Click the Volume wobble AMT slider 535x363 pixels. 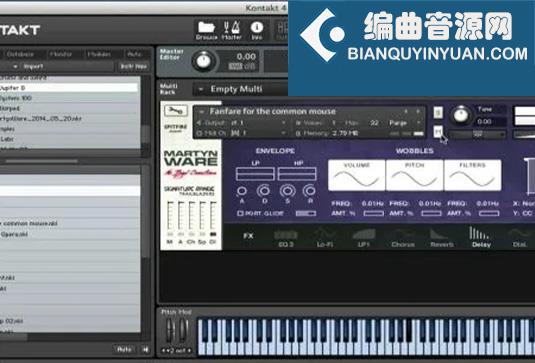[x=374, y=214]
